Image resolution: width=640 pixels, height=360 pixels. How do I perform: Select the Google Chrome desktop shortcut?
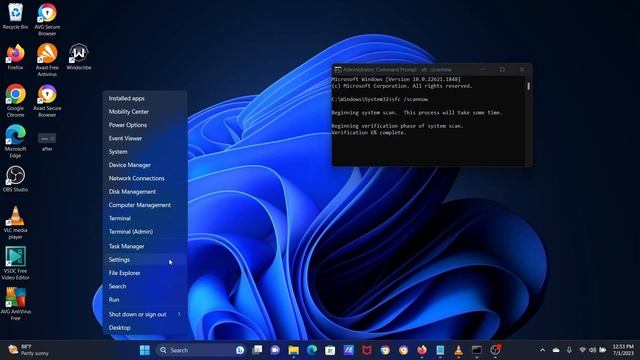[16, 101]
